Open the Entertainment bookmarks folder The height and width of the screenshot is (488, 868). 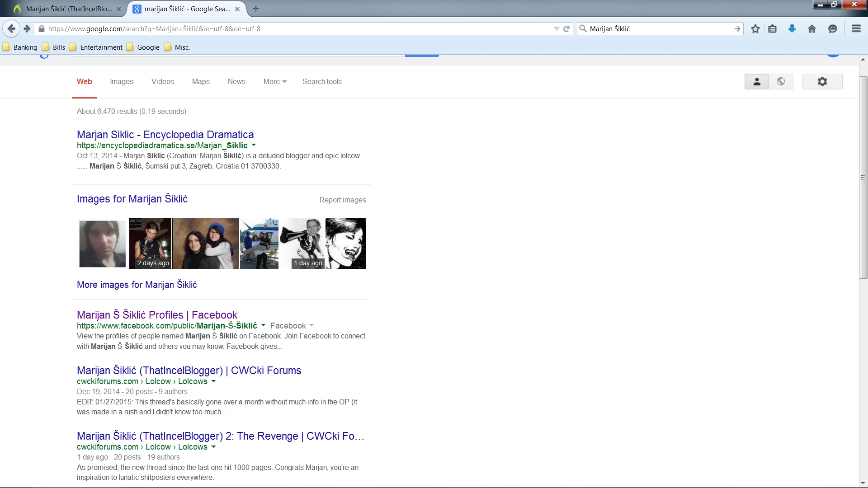coord(96,47)
